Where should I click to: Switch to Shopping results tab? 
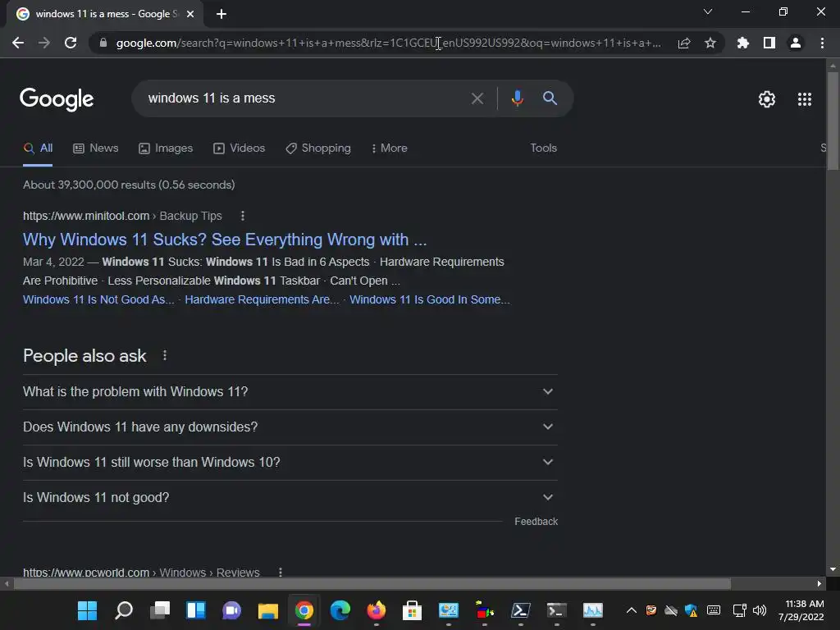(318, 148)
